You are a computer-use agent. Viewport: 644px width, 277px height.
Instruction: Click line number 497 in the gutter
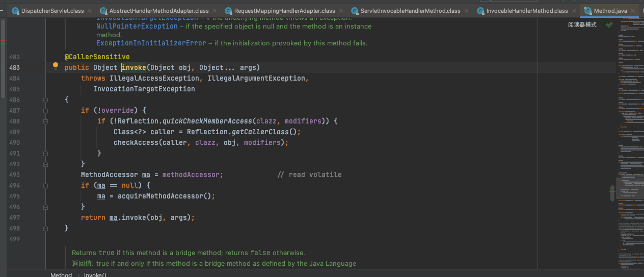15,217
